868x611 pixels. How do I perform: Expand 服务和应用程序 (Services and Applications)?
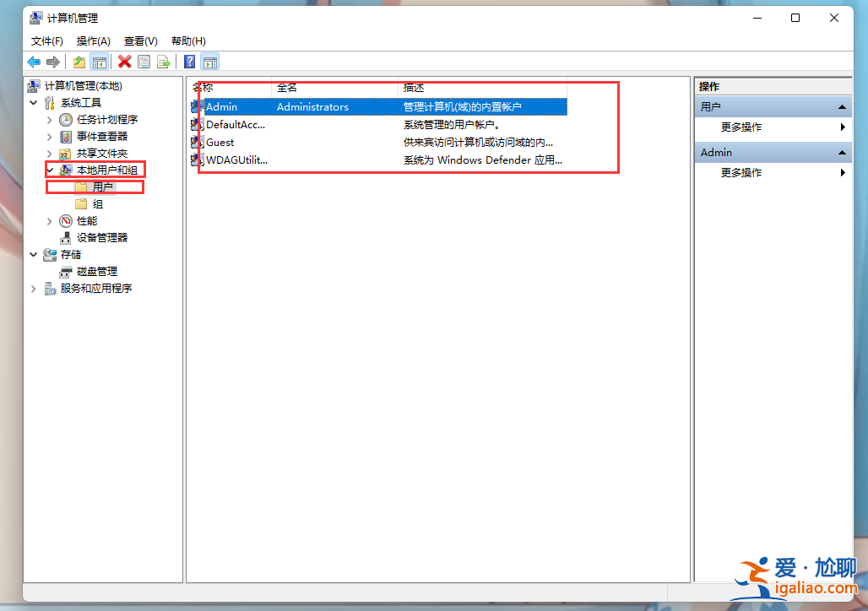pyautogui.click(x=33, y=288)
